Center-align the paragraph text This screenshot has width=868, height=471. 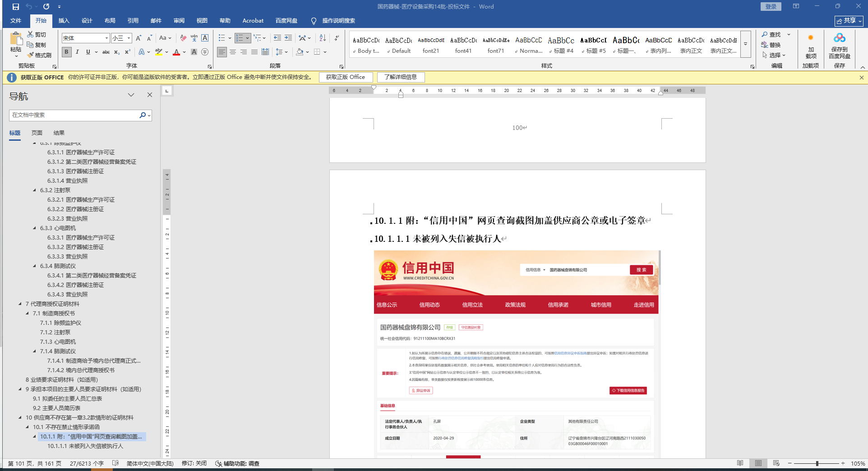click(233, 52)
